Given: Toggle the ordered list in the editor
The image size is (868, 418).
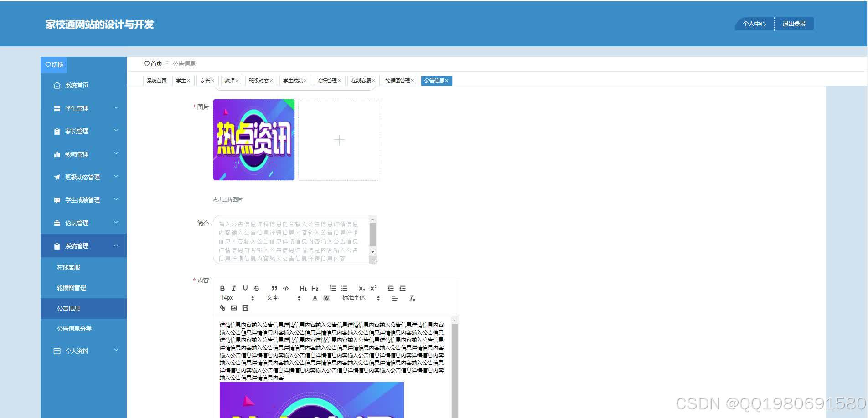Looking at the screenshot, I should (332, 288).
